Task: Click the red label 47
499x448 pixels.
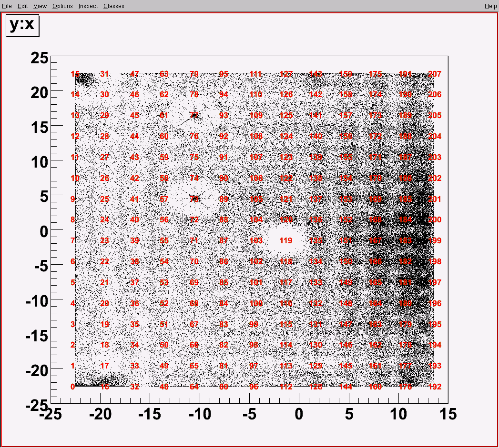Action: pyautogui.click(x=134, y=74)
